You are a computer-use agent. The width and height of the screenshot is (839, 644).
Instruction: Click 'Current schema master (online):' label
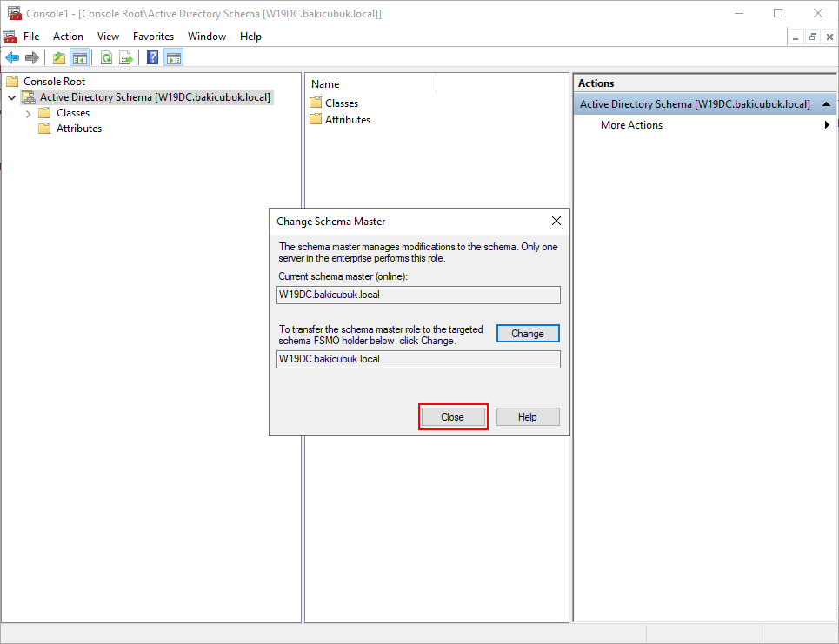point(343,276)
